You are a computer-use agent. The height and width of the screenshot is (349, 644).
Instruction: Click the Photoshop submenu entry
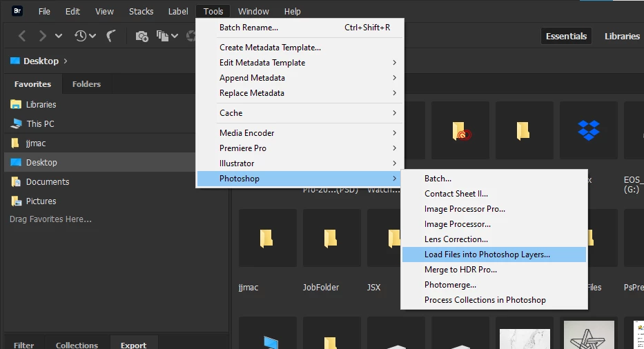(300, 179)
